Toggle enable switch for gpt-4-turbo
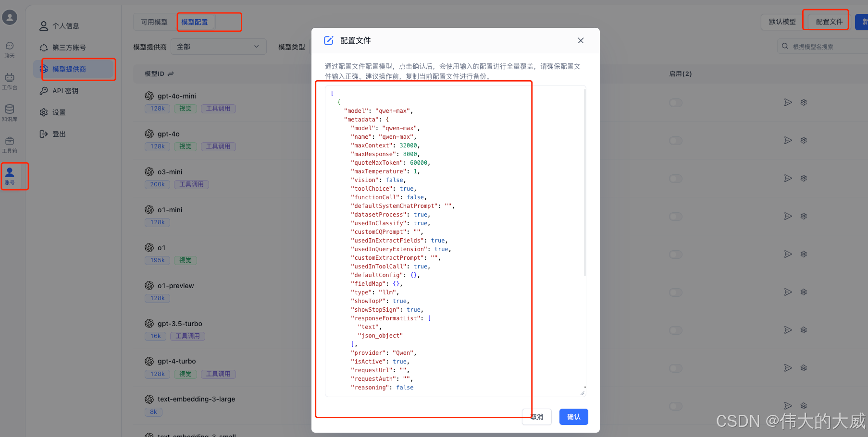 click(676, 368)
